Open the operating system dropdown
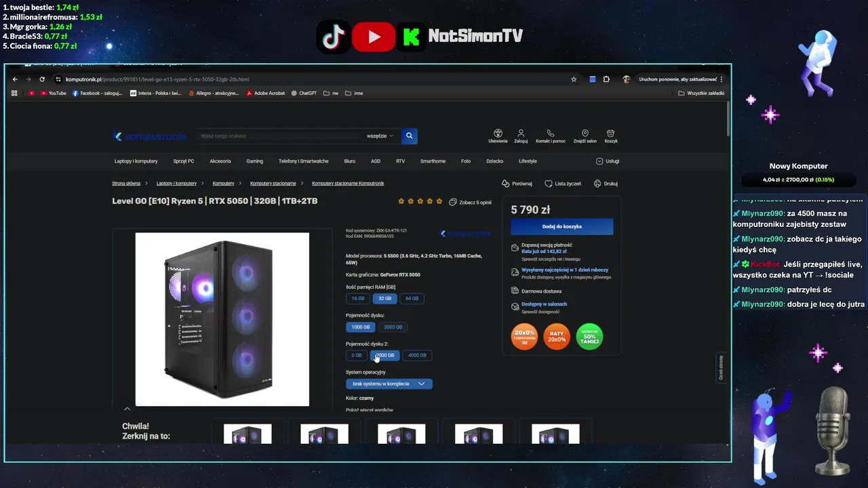 pos(389,384)
